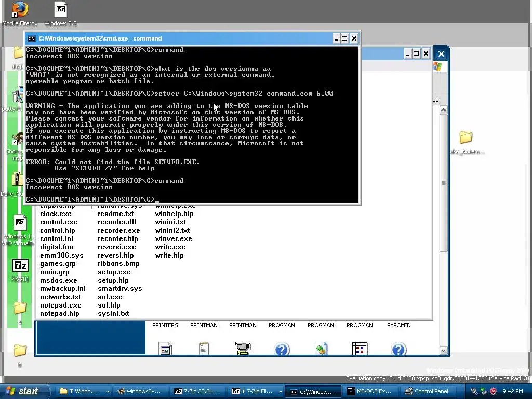Switch to the MS-DOS Executive taskbar button

click(x=369, y=391)
